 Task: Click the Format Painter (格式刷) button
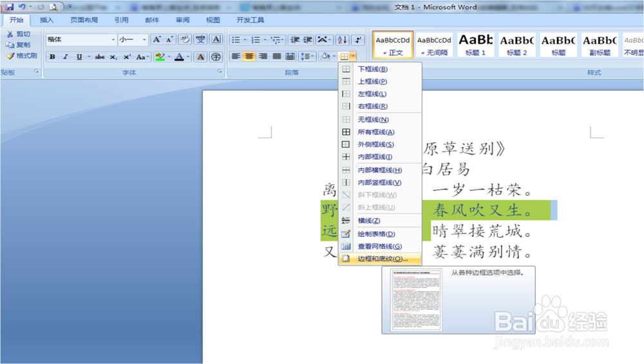tap(22, 55)
